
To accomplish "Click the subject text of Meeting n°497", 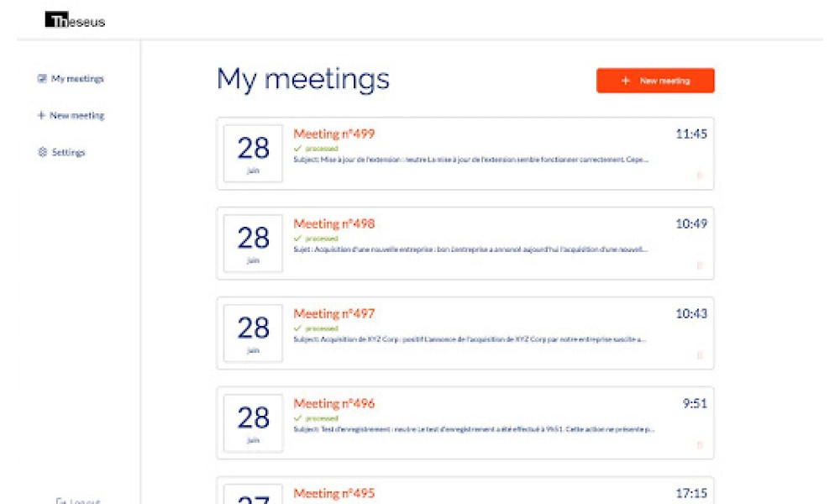I will [x=470, y=339].
